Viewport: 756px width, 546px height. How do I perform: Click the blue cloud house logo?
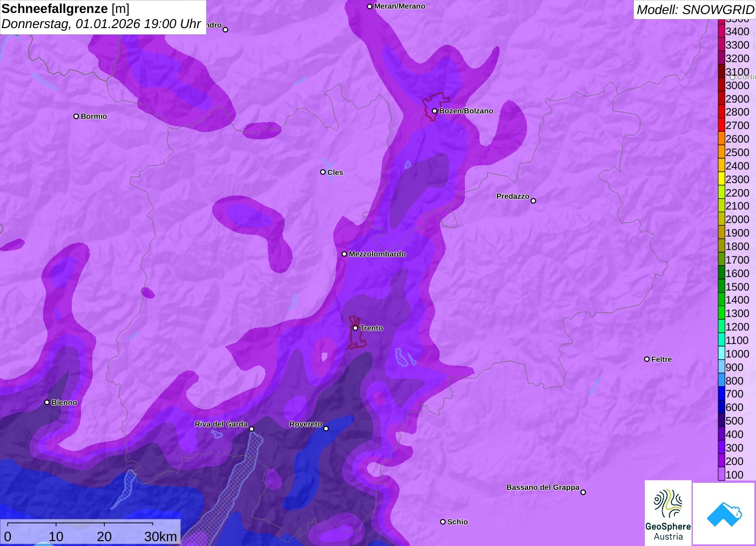(724, 514)
